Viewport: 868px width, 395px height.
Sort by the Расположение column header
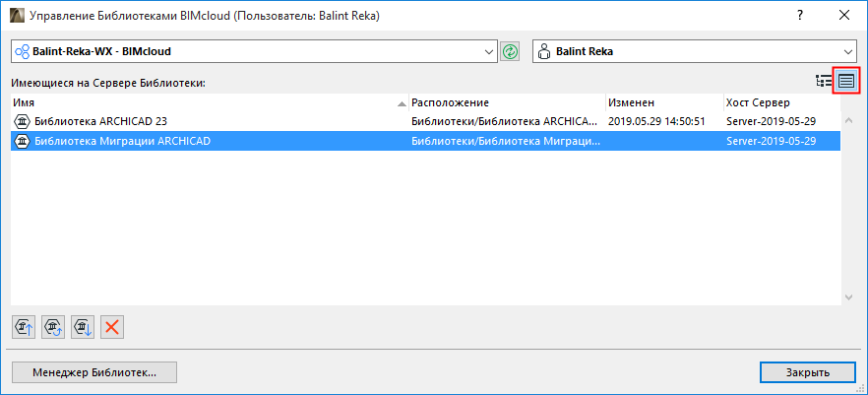point(506,102)
